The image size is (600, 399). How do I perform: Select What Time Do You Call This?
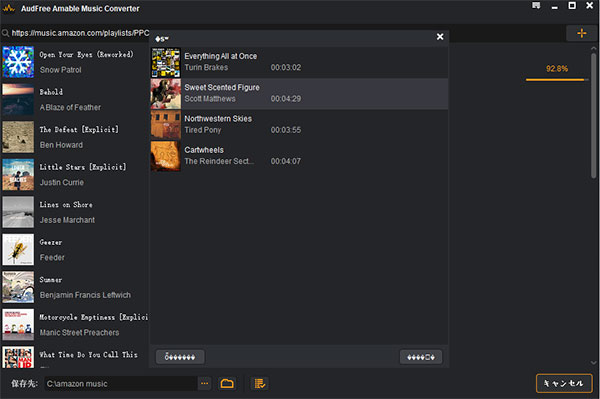[88, 355]
